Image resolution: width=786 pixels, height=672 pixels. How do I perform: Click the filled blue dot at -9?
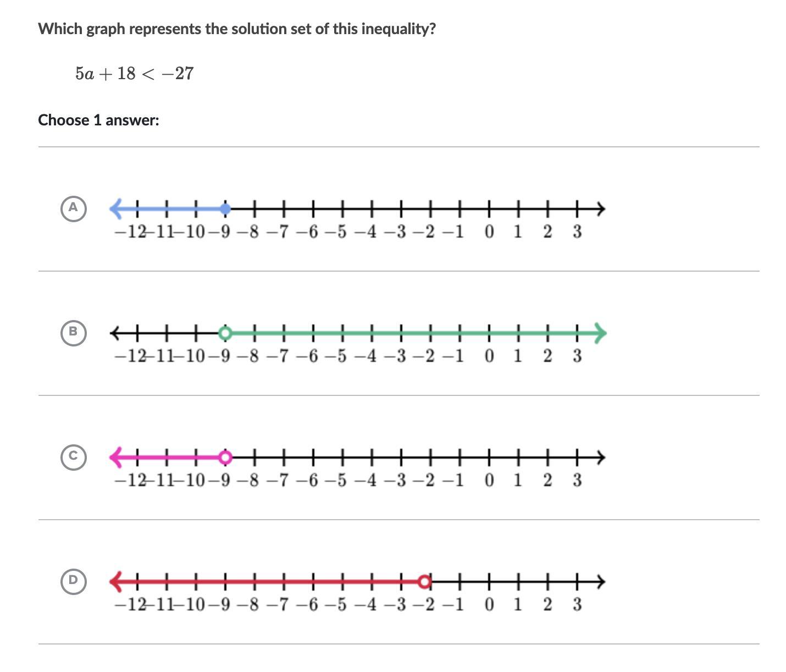click(x=225, y=209)
